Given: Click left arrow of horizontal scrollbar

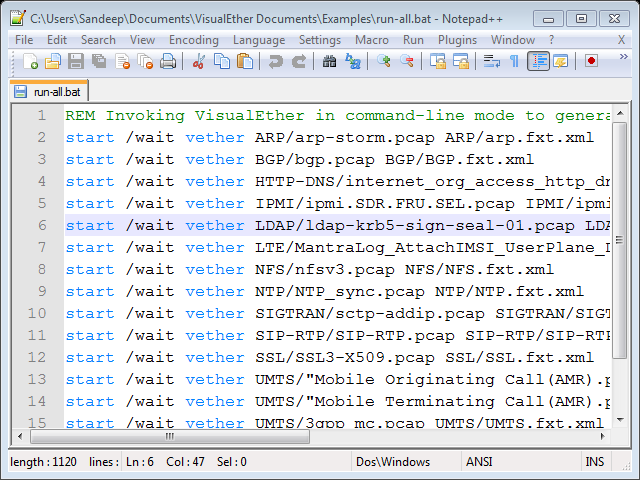Looking at the screenshot, I should [20, 436].
